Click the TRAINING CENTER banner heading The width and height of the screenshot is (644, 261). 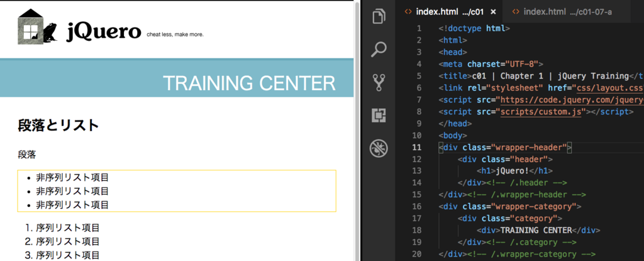click(249, 84)
